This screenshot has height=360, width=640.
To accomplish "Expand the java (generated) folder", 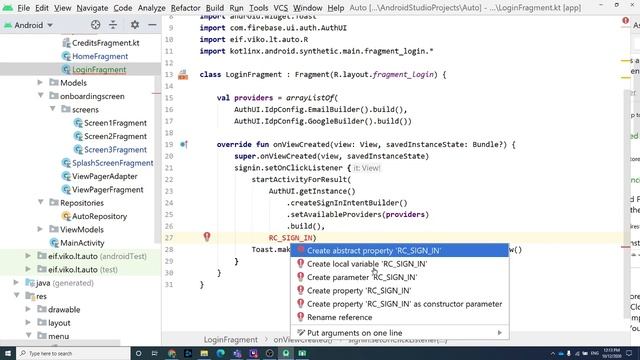I will click(16, 282).
